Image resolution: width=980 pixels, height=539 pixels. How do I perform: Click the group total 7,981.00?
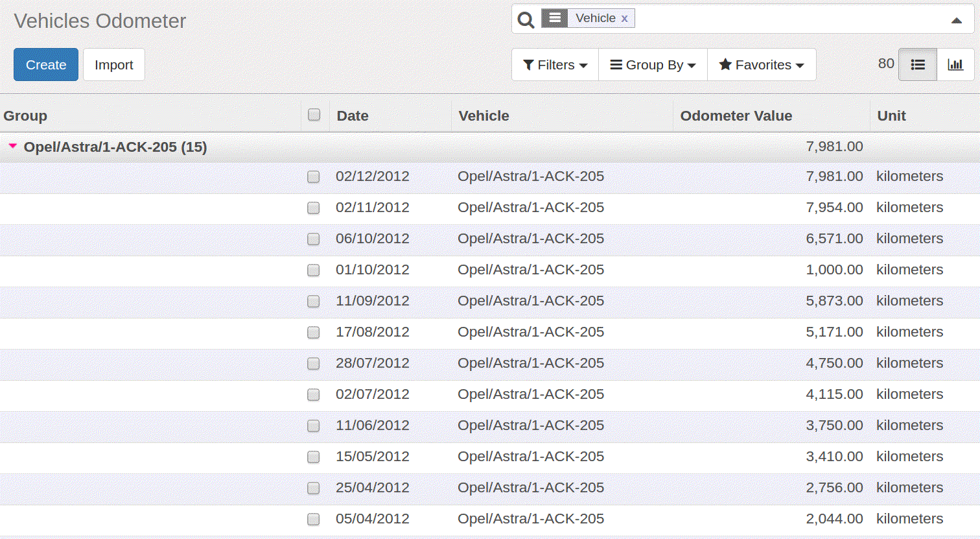pyautogui.click(x=834, y=147)
